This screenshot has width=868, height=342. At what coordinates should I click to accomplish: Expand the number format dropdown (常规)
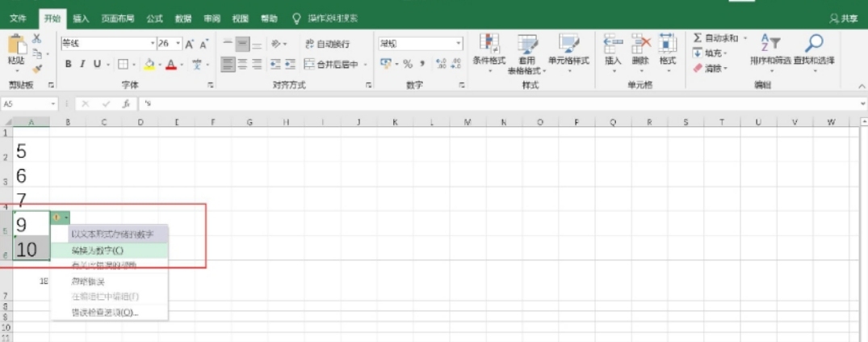point(459,44)
